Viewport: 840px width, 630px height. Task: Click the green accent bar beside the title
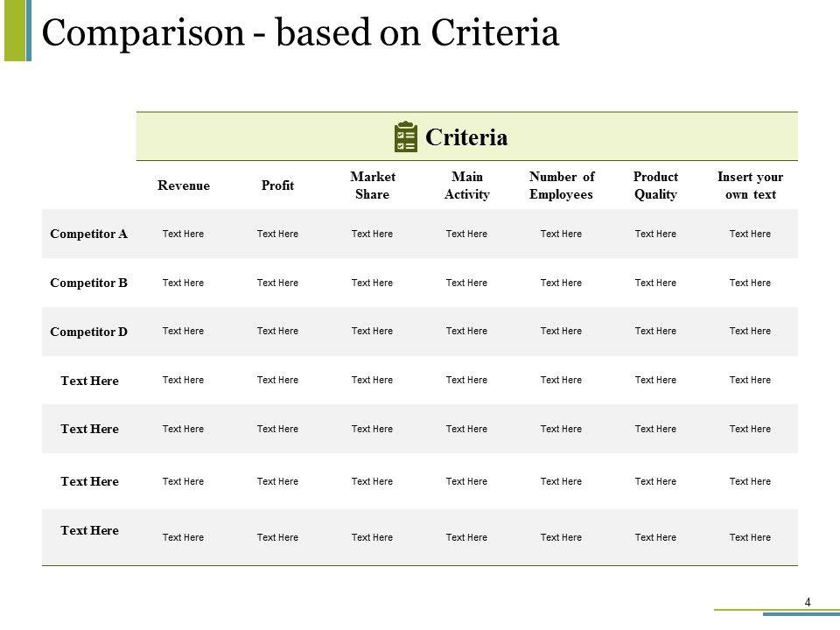[x=16, y=31]
